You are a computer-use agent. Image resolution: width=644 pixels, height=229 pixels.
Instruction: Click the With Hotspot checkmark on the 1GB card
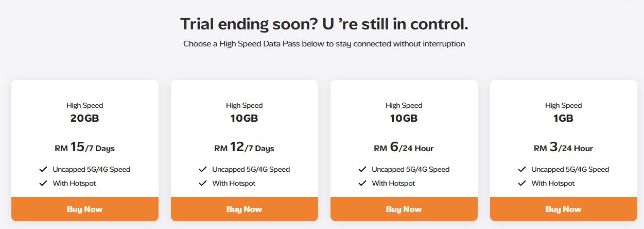[522, 183]
